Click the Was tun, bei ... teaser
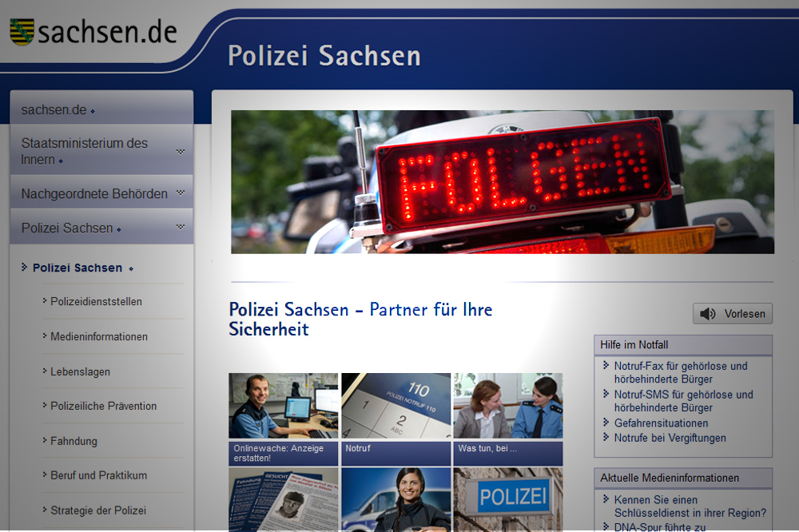Image resolution: width=799 pixels, height=532 pixels. click(x=507, y=406)
